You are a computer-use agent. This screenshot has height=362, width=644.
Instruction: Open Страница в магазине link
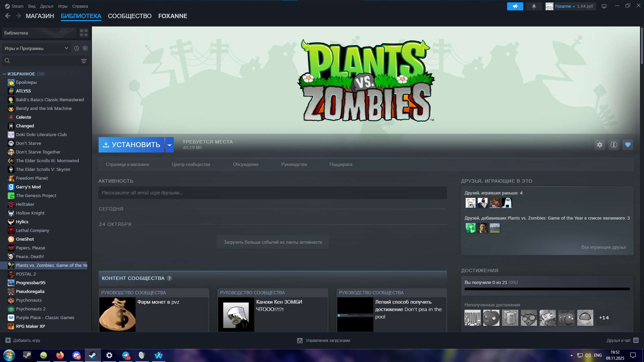click(127, 165)
